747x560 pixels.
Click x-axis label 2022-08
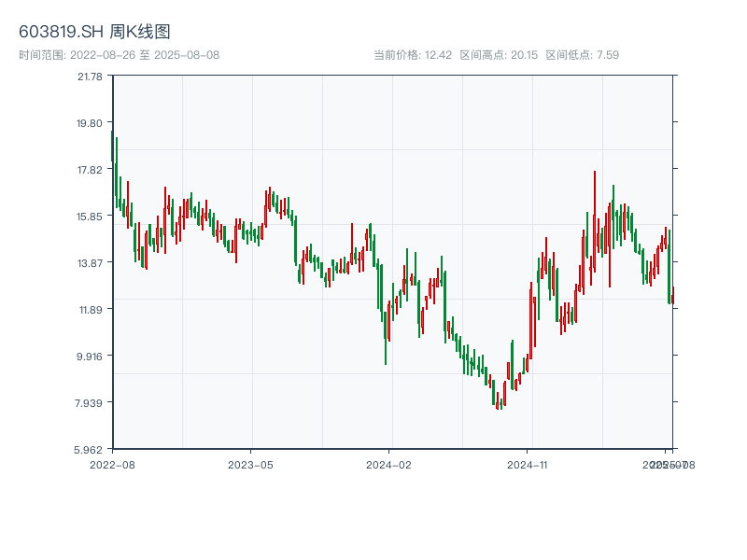click(112, 465)
